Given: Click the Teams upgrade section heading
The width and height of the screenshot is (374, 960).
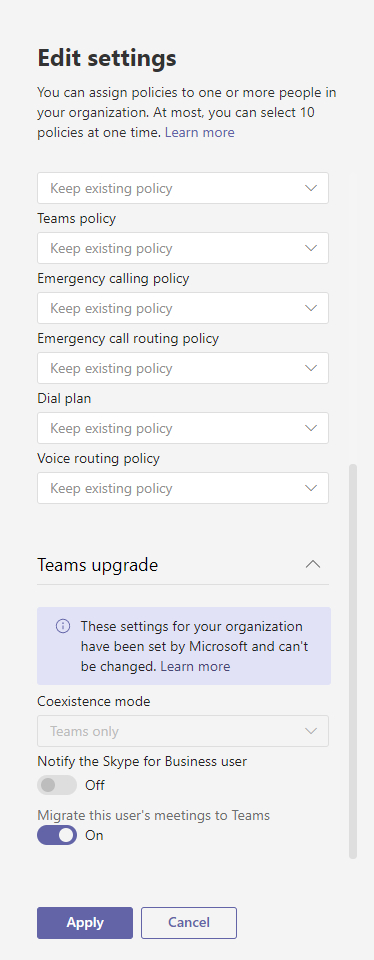Looking at the screenshot, I should (x=98, y=564).
